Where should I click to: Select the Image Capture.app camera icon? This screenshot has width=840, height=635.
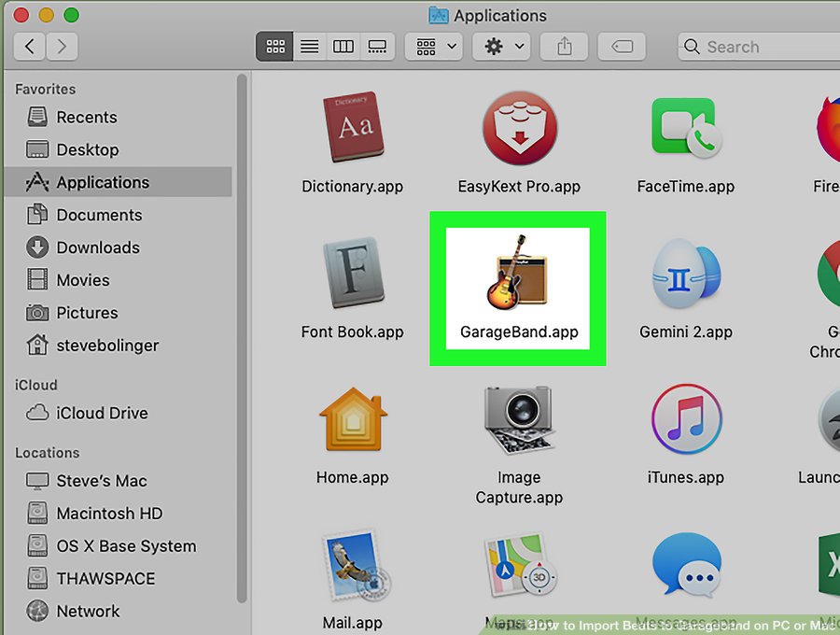click(518, 419)
